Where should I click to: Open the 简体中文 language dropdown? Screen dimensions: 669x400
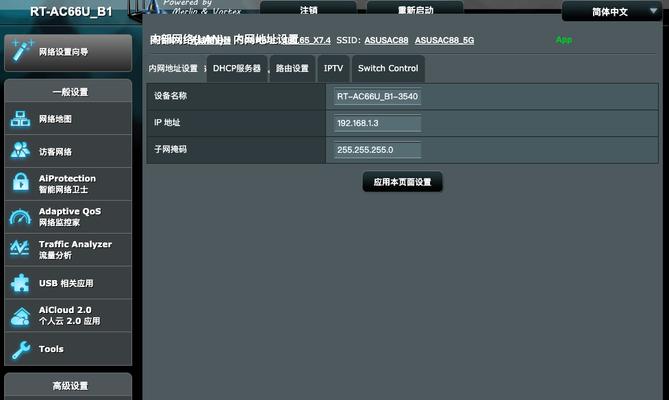tap(611, 12)
